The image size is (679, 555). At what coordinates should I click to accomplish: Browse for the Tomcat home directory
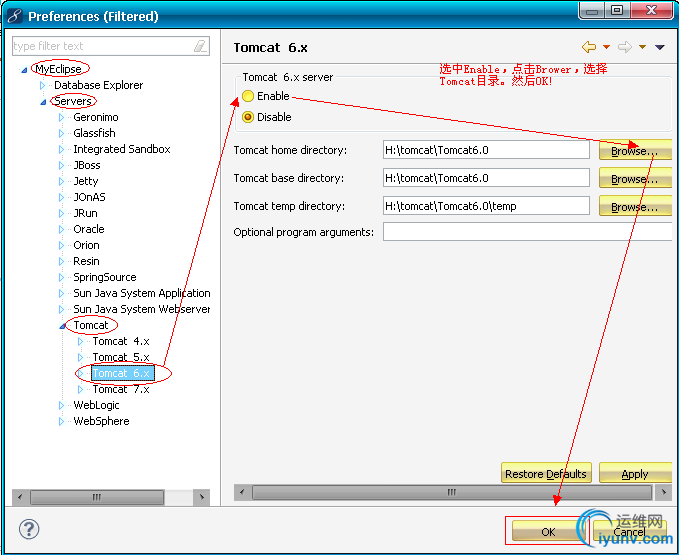635,150
